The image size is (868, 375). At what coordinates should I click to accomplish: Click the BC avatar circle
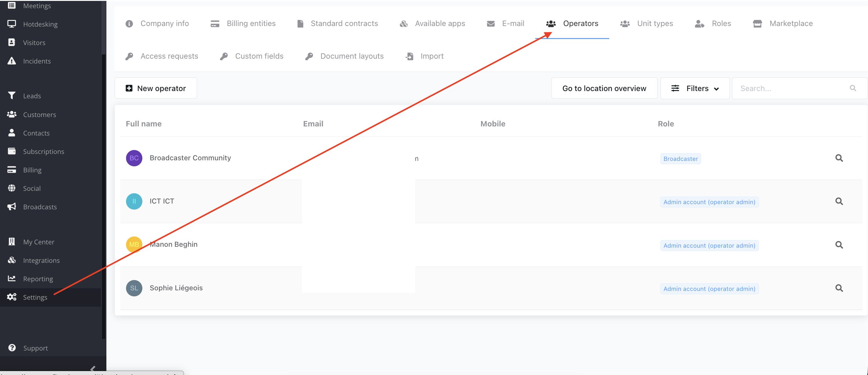(x=134, y=158)
